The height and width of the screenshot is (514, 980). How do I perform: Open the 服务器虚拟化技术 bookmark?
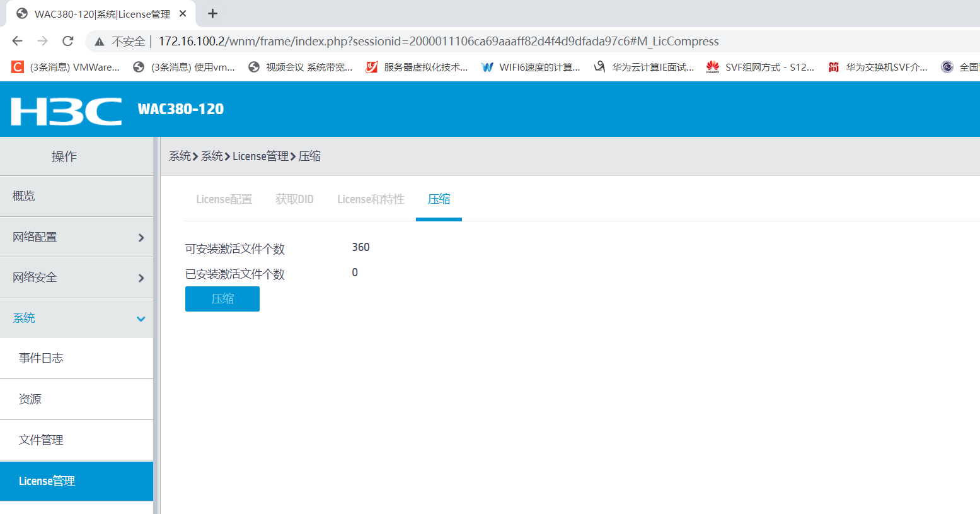[x=417, y=67]
